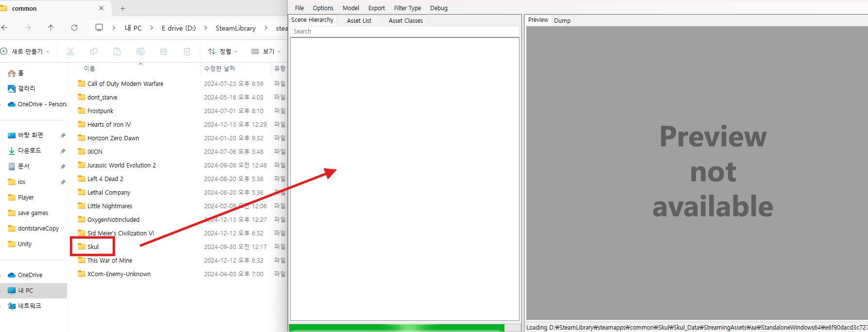Image resolution: width=868 pixels, height=332 pixels.
Task: Open a new Explorer tab with plus
Action: click(123, 8)
